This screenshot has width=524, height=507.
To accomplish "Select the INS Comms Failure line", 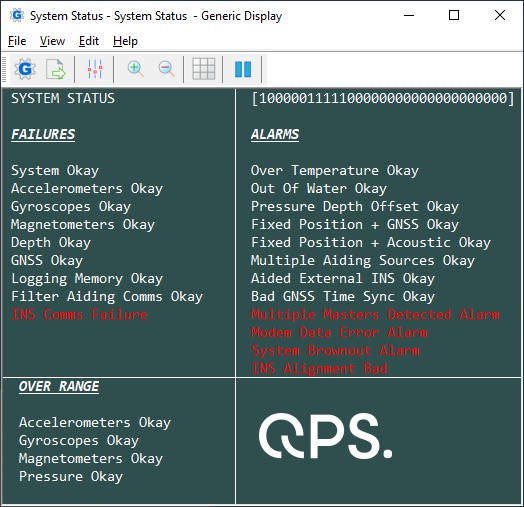I will pyautogui.click(x=79, y=314).
